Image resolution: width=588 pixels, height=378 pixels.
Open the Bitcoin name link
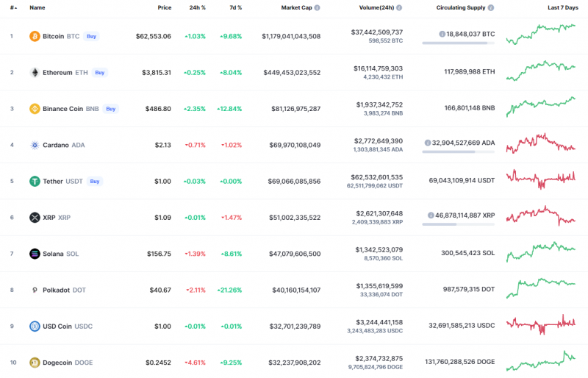(x=53, y=37)
